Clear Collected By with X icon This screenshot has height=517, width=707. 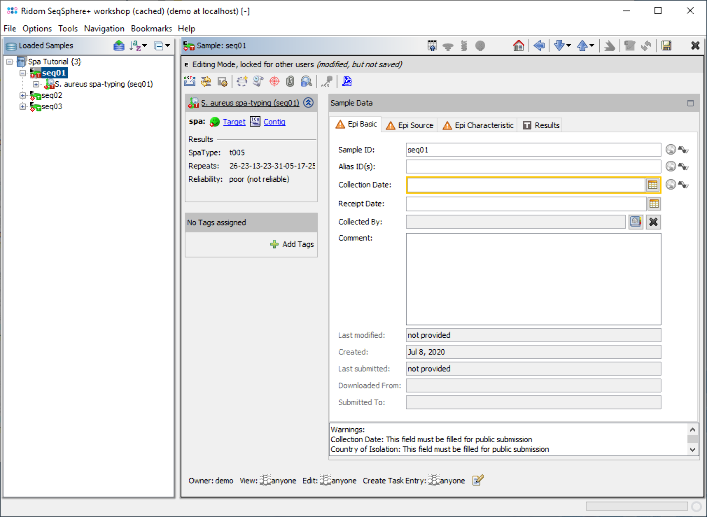(x=653, y=221)
